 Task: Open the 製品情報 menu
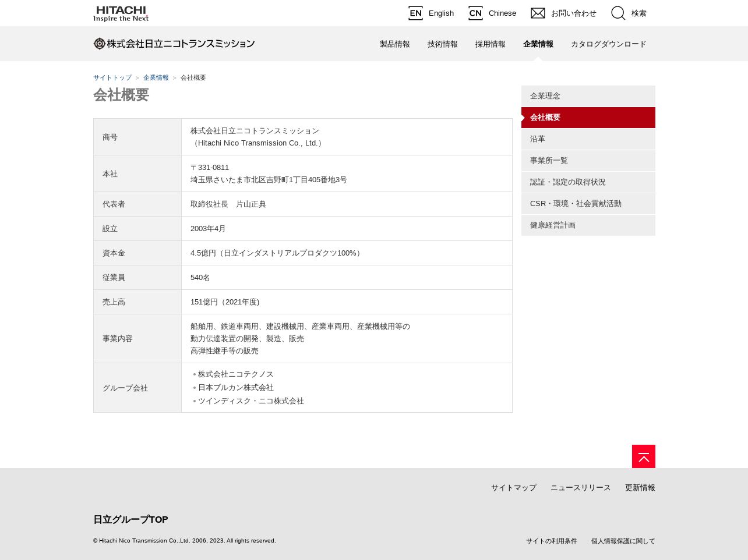tap(395, 44)
